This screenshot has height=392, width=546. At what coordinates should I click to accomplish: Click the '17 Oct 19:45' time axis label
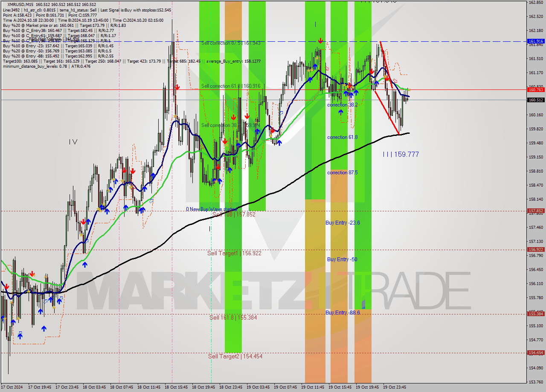(40, 387)
